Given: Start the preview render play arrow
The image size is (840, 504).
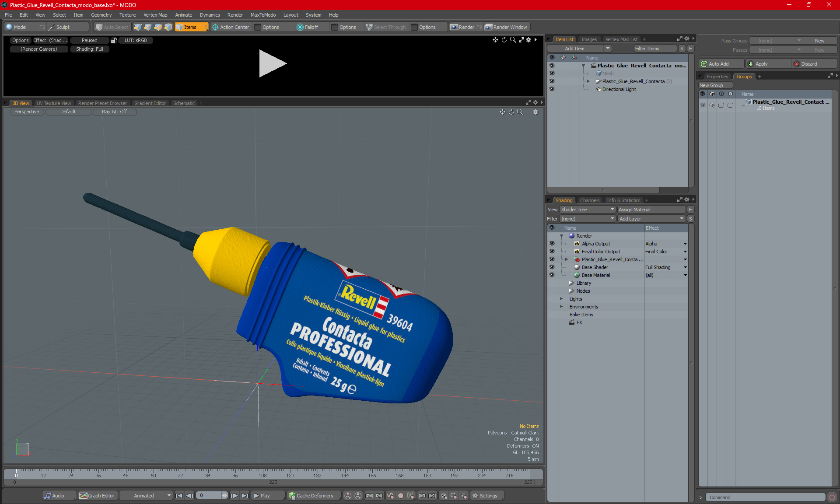Looking at the screenshot, I should pyautogui.click(x=272, y=63).
